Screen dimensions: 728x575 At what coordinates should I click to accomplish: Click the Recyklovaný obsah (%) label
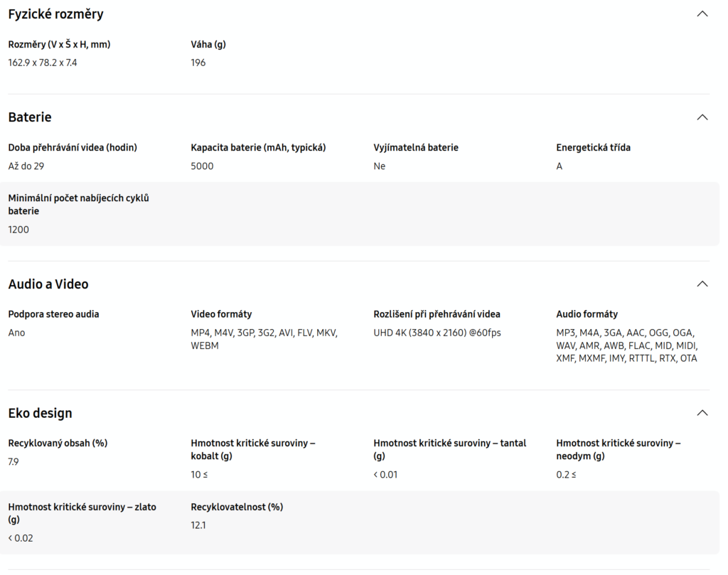(58, 444)
